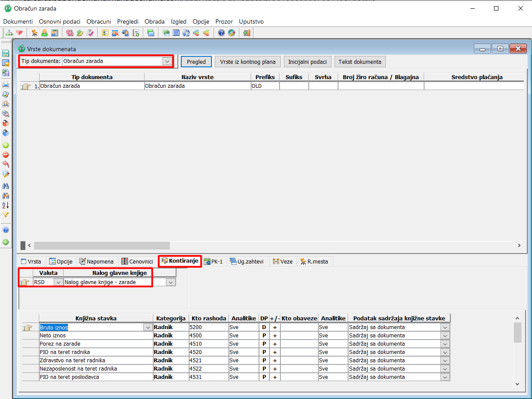Image resolution: width=532 pixels, height=399 pixels.
Task: Click the yellow funnel filter icon
Action: 6,215
